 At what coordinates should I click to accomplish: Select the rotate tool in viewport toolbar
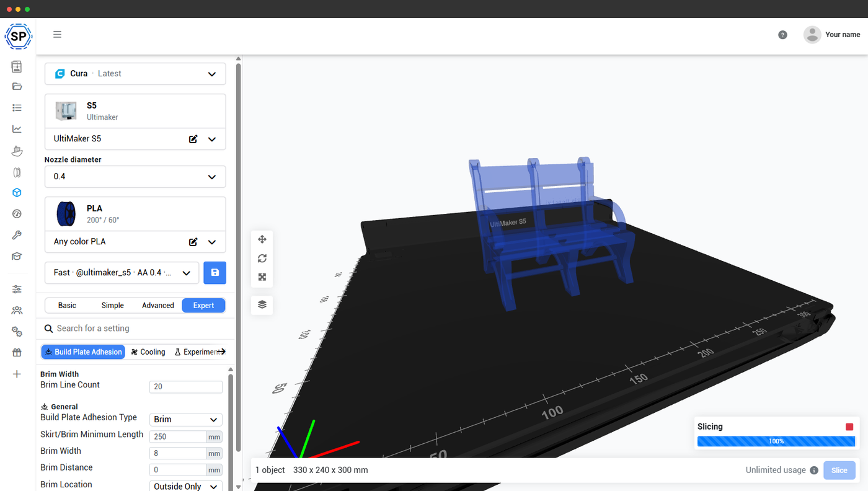click(262, 258)
